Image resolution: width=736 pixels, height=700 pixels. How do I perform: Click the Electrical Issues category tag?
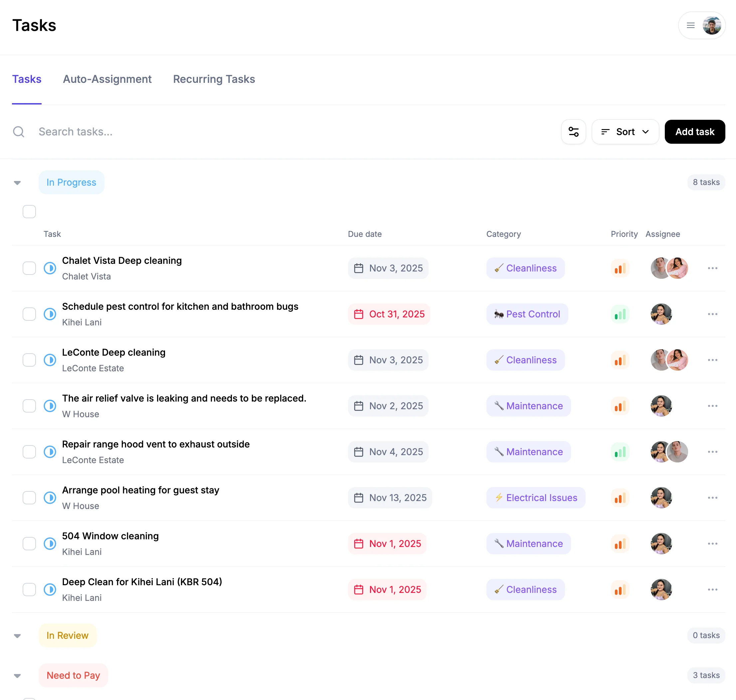[535, 498]
